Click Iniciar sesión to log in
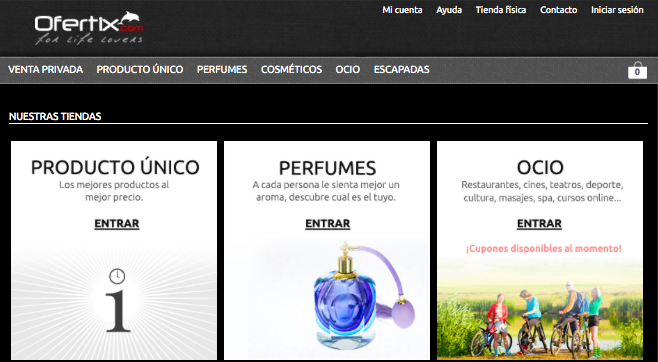The width and height of the screenshot is (658, 362). click(x=617, y=10)
